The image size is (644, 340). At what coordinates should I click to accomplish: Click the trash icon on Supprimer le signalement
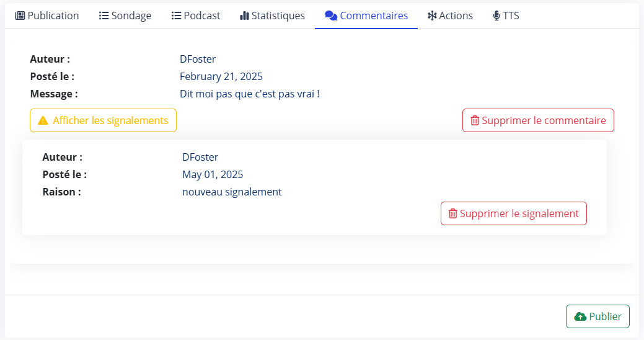(x=453, y=213)
